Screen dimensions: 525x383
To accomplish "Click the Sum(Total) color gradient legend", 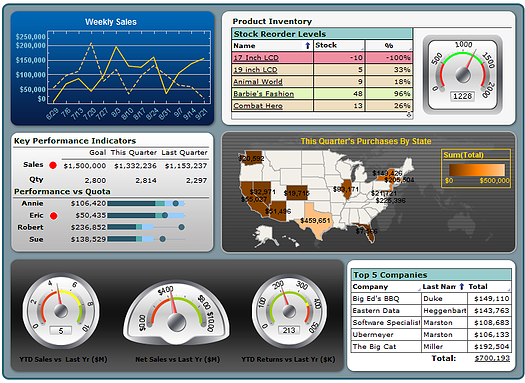I will (477, 170).
